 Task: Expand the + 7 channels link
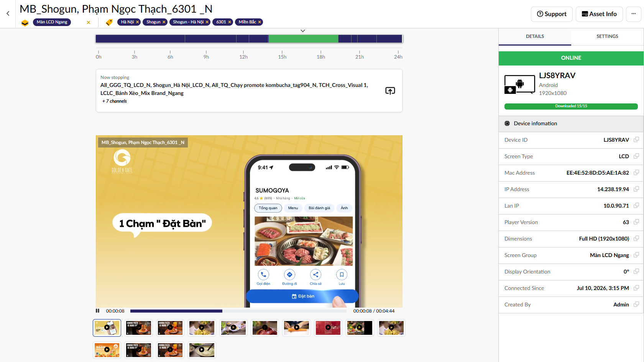pos(114,101)
